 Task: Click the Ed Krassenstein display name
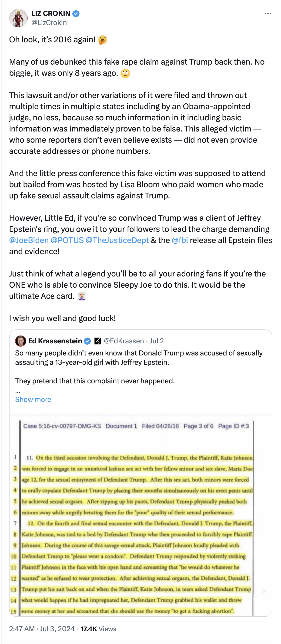55,341
